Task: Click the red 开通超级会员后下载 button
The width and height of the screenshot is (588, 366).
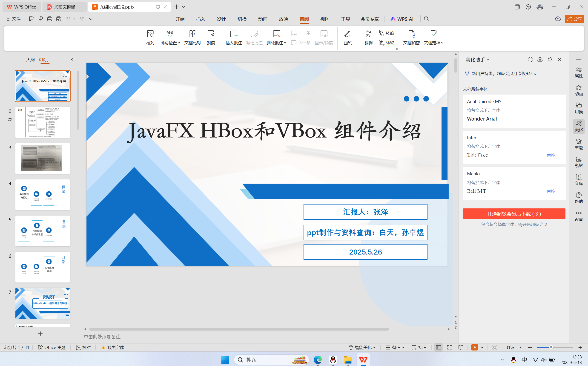Action: (514, 213)
